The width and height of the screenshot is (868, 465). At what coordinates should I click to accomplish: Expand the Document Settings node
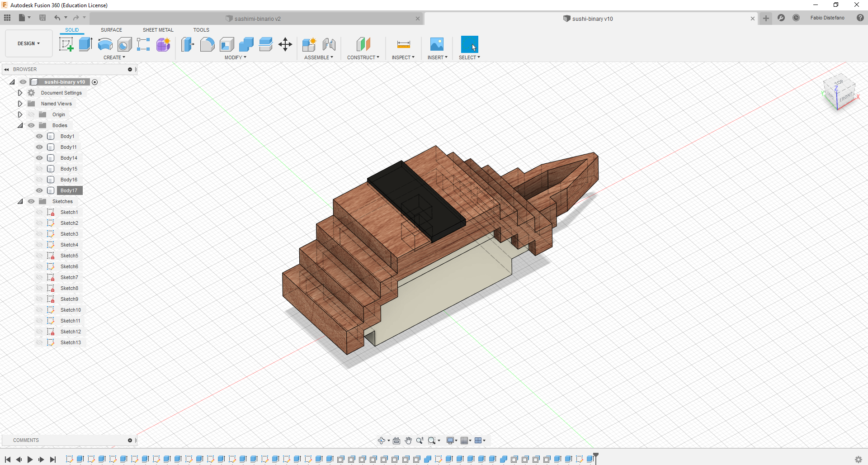(20, 93)
